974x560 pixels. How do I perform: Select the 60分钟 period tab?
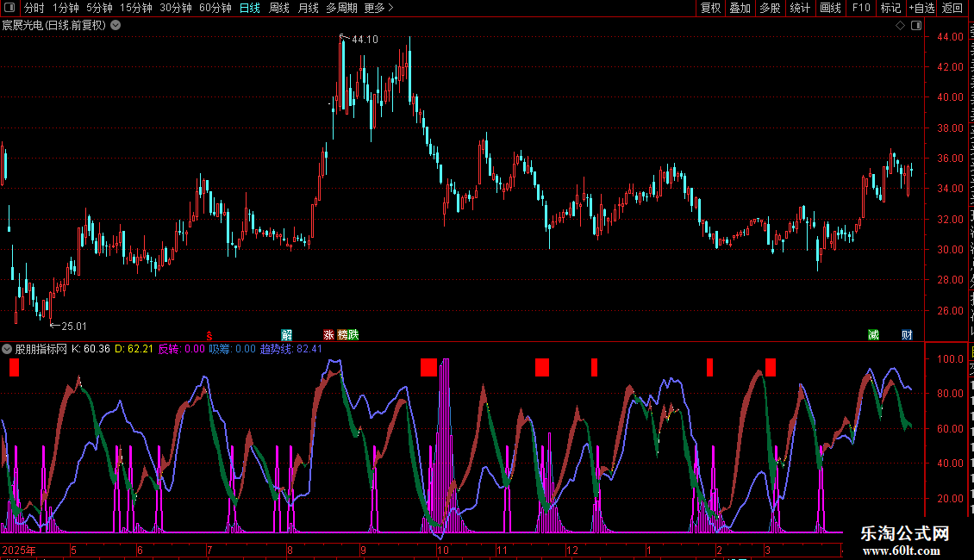tap(215, 8)
